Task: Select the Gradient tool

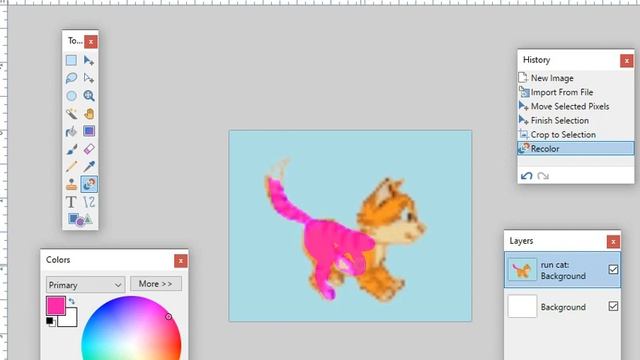Action: click(x=89, y=131)
